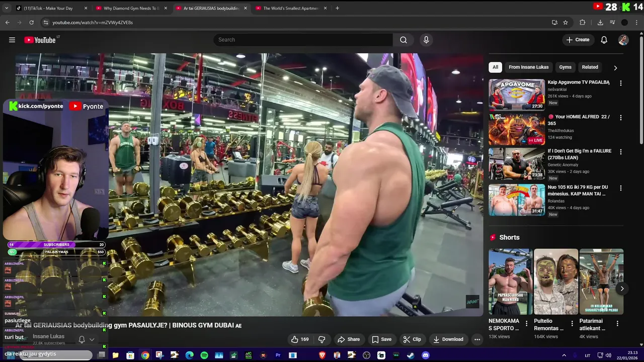Select the Related filter chip
644x362 pixels.
pyautogui.click(x=590, y=67)
